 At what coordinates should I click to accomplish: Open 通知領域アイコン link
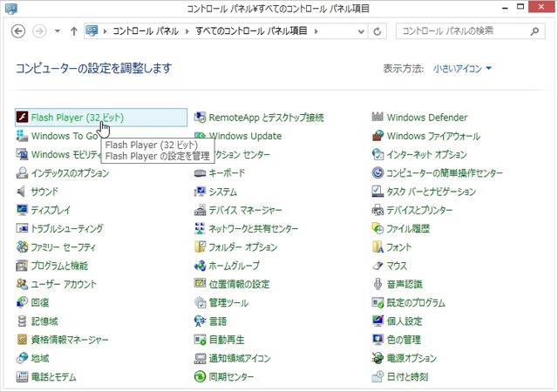[240, 358]
